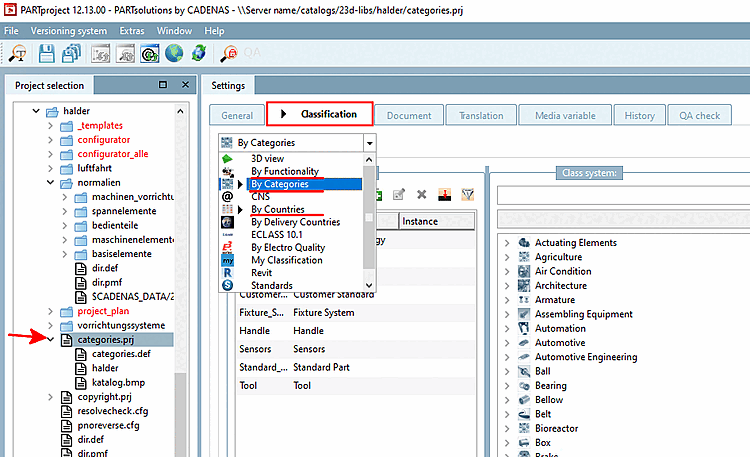Click the single floppy disk save icon
The width and height of the screenshot is (750, 457).
[46, 53]
